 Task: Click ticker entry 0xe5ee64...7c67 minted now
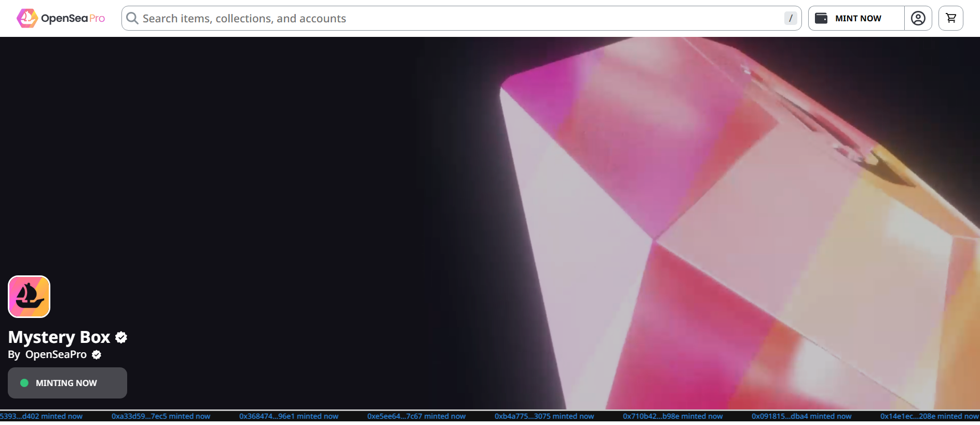tap(416, 416)
